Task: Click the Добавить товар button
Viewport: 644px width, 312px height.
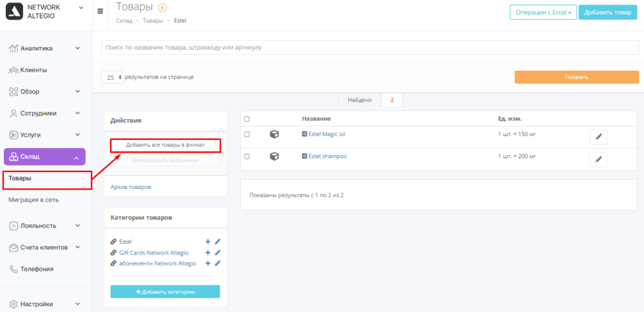Action: [x=608, y=12]
